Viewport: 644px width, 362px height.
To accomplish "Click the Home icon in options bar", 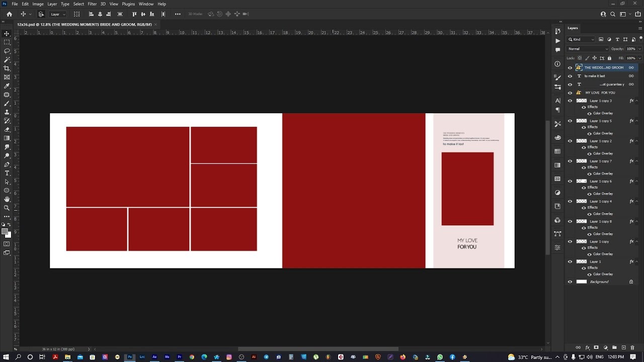I will coord(9,14).
